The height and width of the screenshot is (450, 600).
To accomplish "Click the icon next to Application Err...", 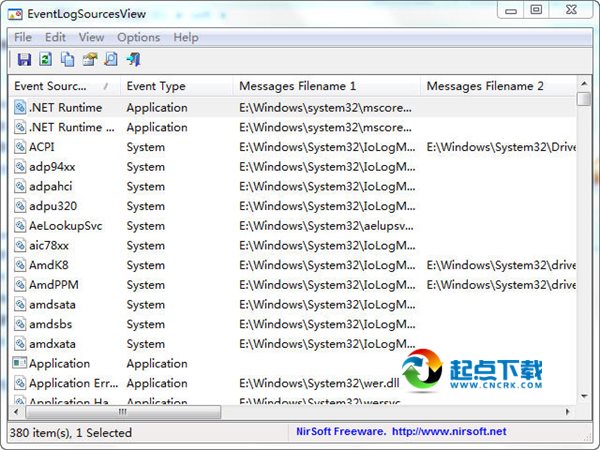I will pyautogui.click(x=20, y=383).
